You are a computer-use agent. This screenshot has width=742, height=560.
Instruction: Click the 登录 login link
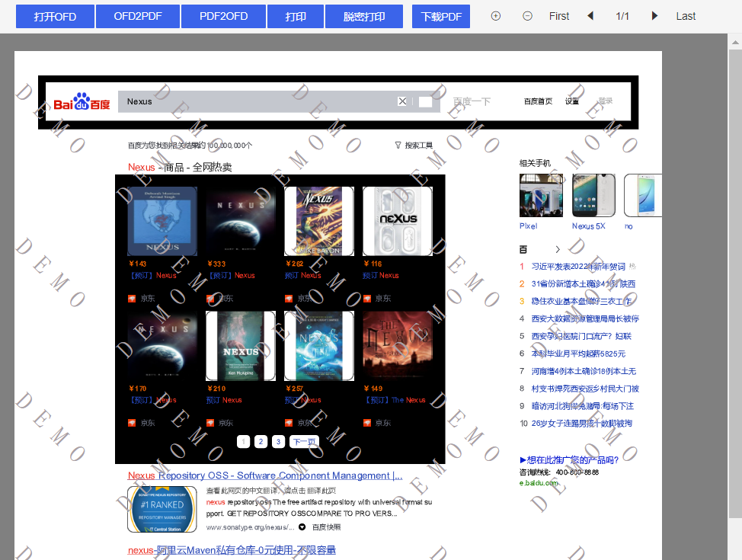point(605,101)
